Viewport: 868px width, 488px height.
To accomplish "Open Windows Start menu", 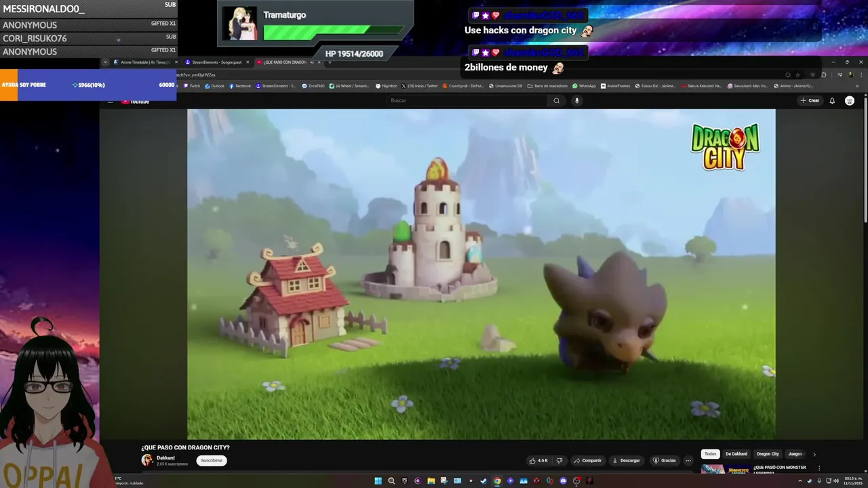I will pyautogui.click(x=378, y=481).
